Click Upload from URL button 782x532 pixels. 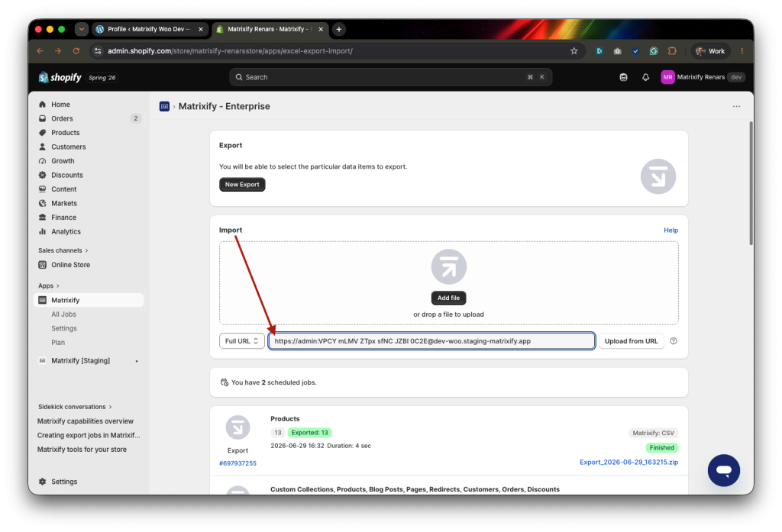(631, 341)
